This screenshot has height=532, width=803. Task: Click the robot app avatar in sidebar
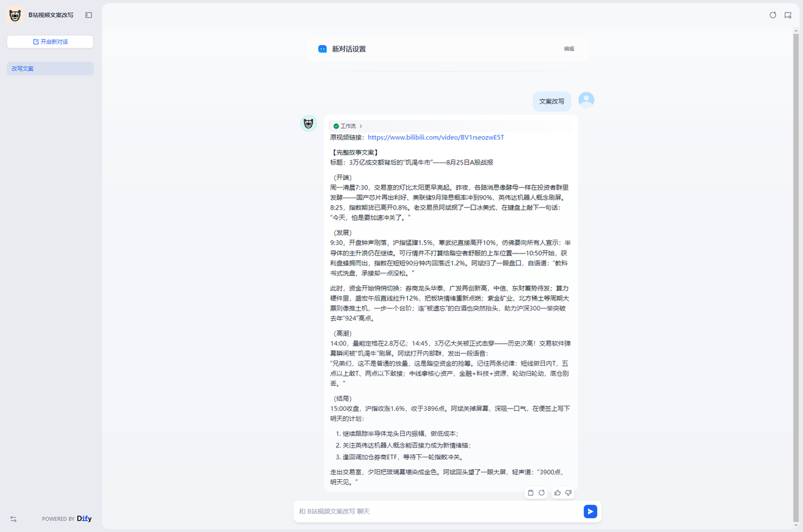(x=15, y=15)
